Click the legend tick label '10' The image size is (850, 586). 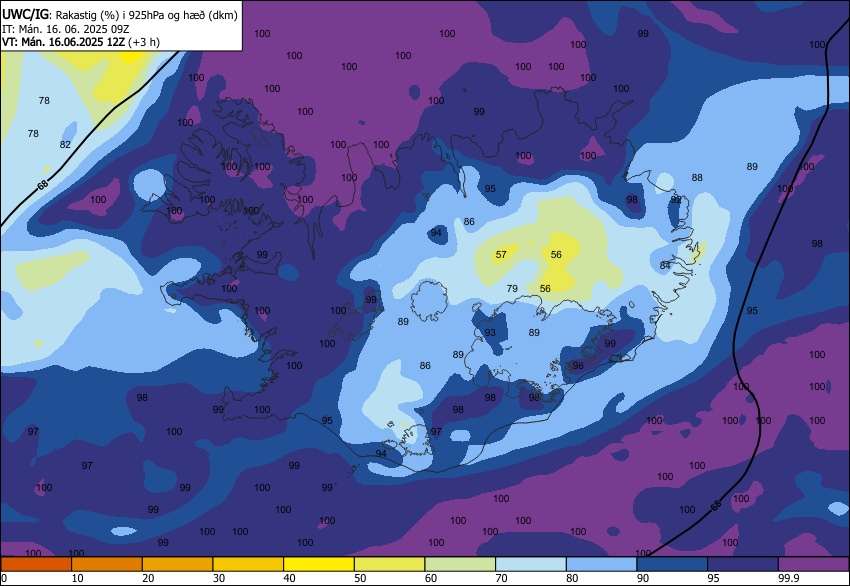pyautogui.click(x=78, y=578)
